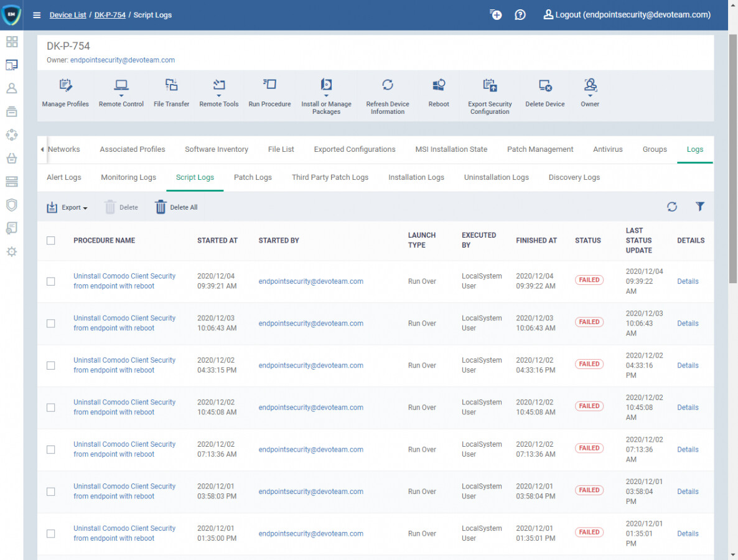Check the row started 2020/12/02 04:33:15 PM
This screenshot has width=738, height=560.
(51, 366)
